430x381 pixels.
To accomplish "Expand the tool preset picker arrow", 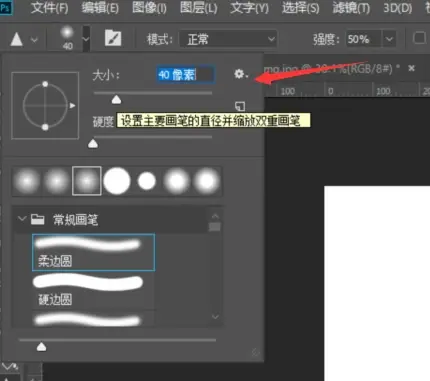I will tap(34, 40).
